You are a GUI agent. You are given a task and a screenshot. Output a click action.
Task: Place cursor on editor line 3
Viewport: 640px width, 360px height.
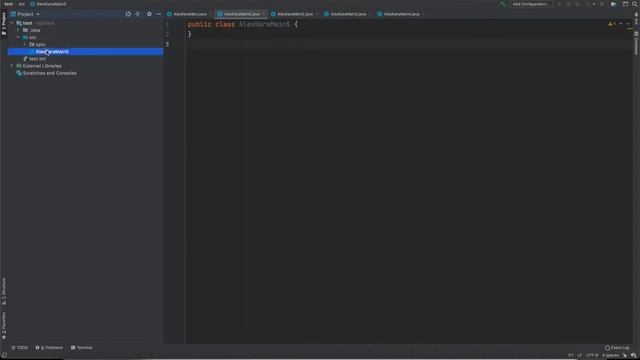tap(408, 44)
